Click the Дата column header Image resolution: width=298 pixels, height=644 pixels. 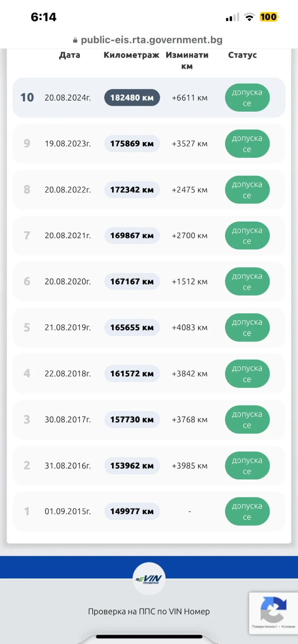point(70,55)
